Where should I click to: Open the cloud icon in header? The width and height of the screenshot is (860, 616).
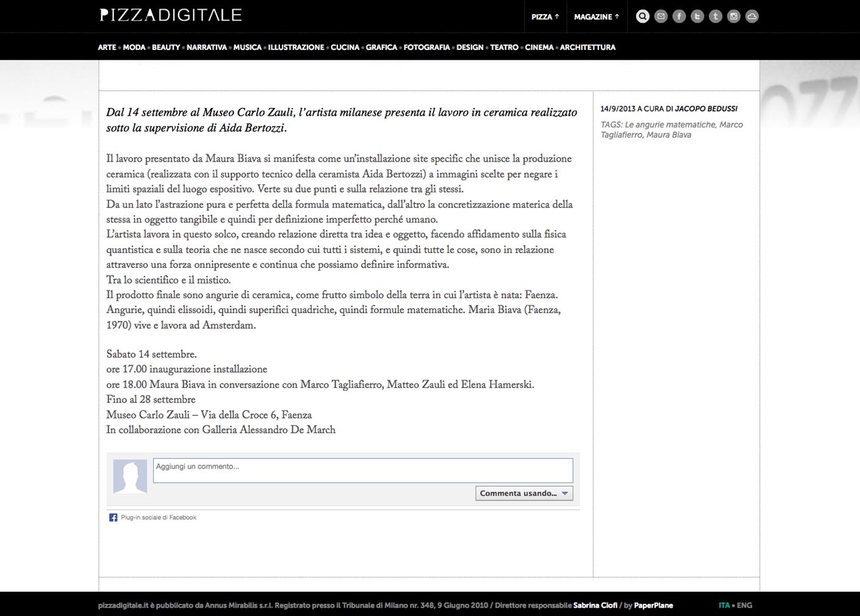(x=752, y=16)
